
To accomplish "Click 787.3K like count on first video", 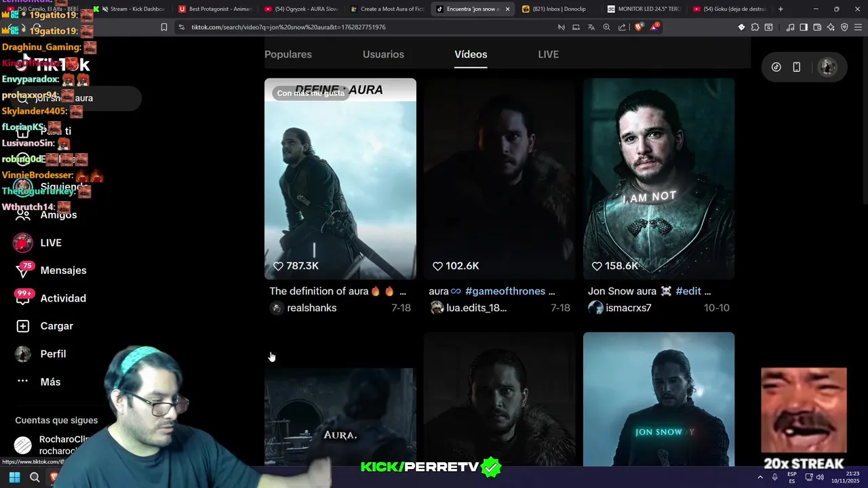I will (x=296, y=266).
